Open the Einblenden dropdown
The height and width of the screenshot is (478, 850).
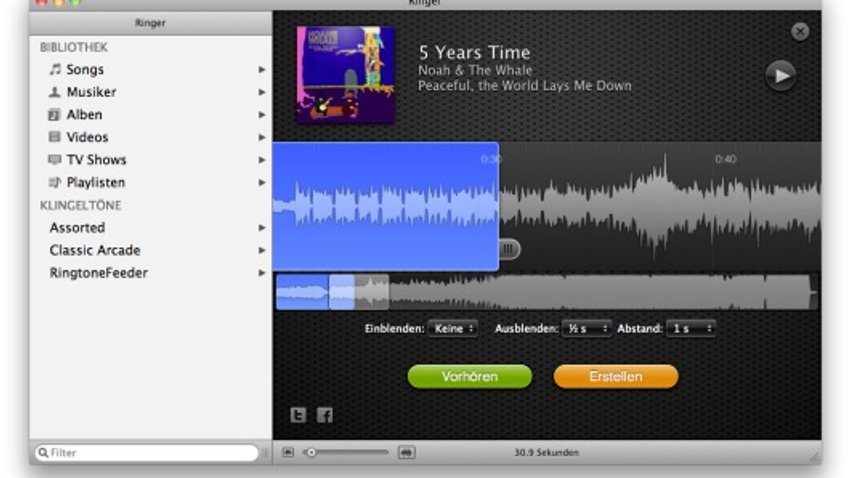[x=453, y=328]
